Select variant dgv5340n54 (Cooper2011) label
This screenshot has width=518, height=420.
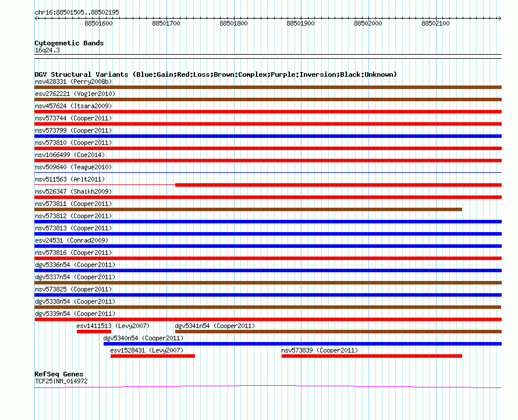click(143, 338)
